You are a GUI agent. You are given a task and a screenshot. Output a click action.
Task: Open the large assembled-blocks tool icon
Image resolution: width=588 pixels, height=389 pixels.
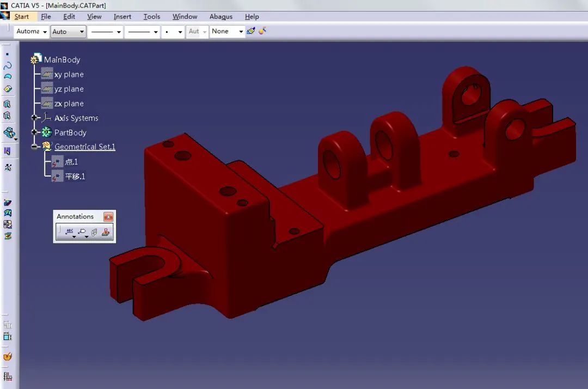9,133
